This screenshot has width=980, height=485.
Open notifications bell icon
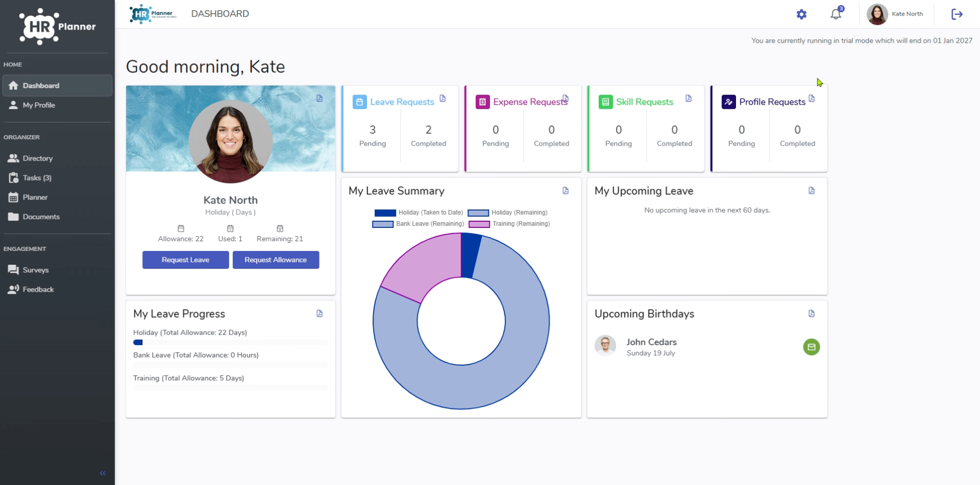836,14
